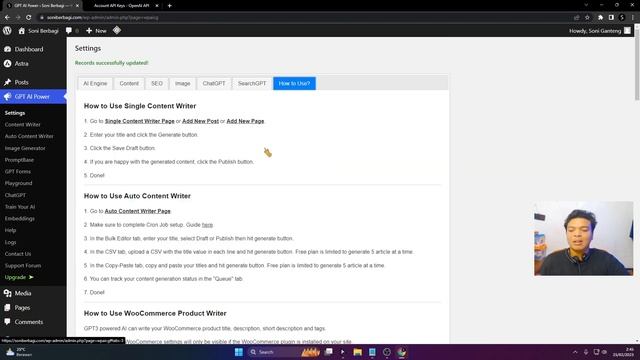The width and height of the screenshot is (640, 360).
Task: Follow the Auto Content Writer Page link
Action: pos(138,211)
